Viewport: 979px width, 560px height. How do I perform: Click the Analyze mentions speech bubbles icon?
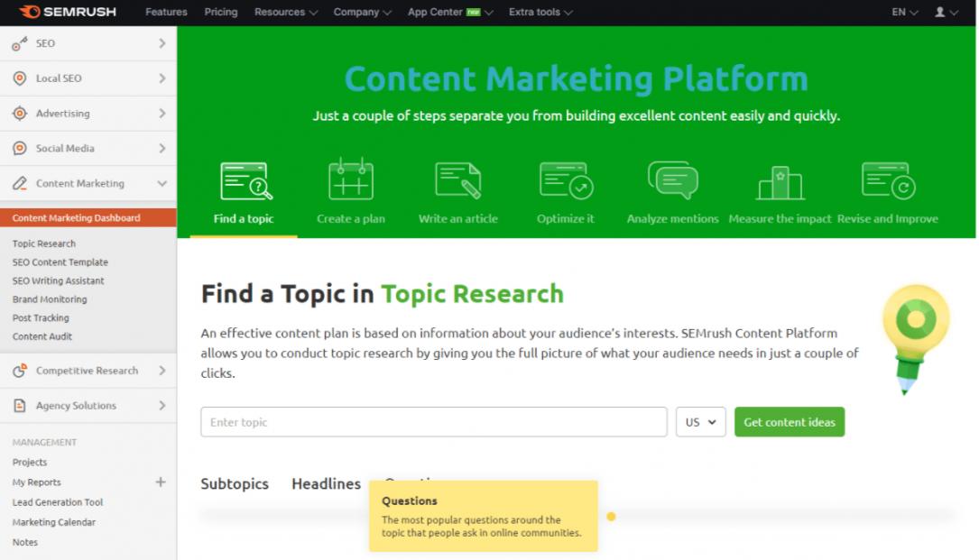pos(672,180)
